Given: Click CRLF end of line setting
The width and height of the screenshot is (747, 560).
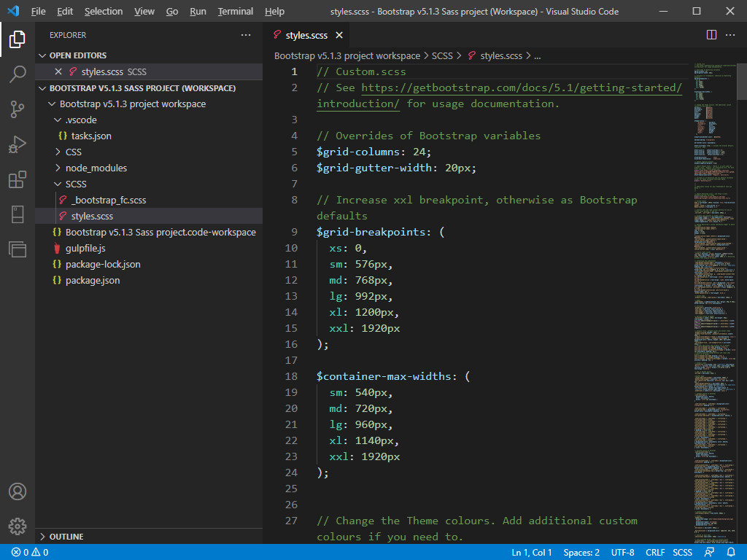Looking at the screenshot, I should pos(655,553).
